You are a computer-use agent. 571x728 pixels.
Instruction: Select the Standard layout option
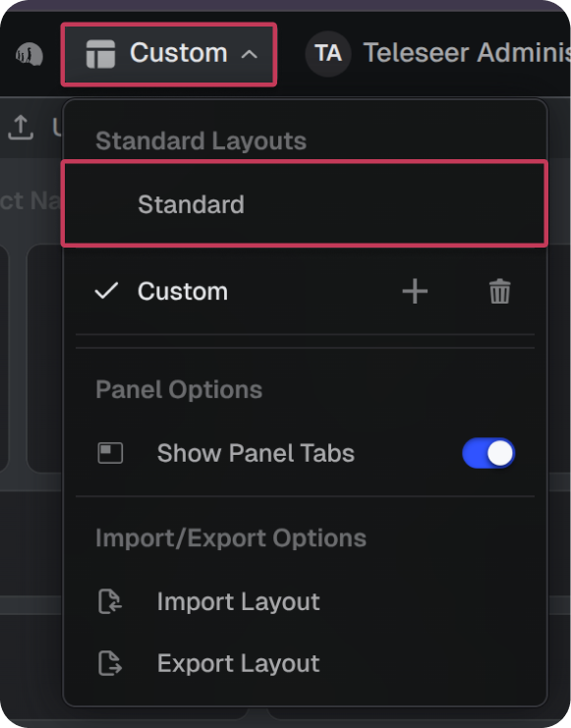point(305,203)
